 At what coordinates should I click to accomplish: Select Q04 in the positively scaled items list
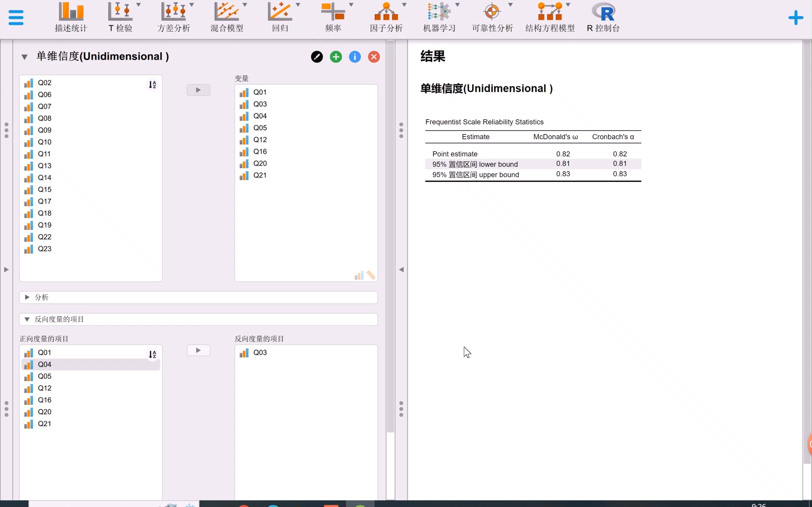tap(45, 364)
